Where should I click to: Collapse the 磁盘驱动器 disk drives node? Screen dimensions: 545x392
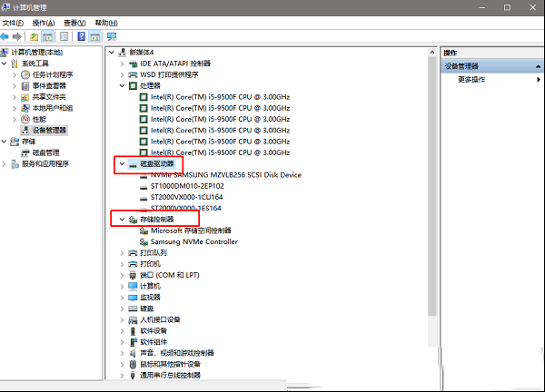tap(123, 164)
